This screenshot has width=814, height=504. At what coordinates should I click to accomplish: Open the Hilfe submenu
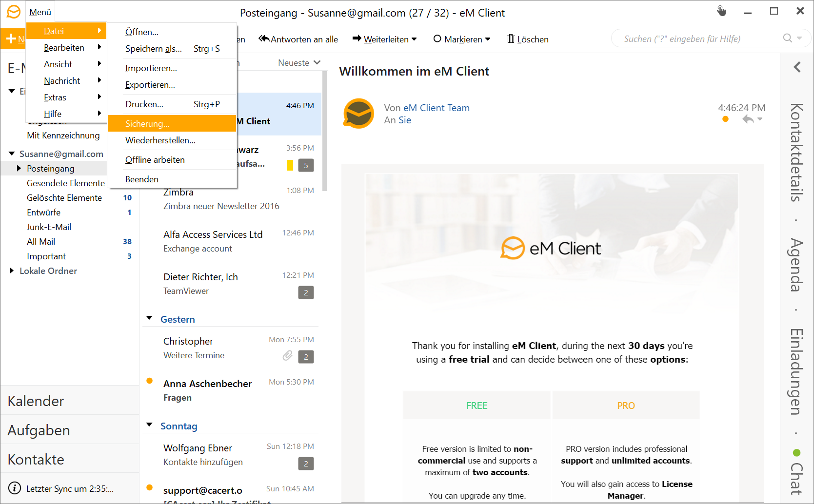pyautogui.click(x=66, y=114)
